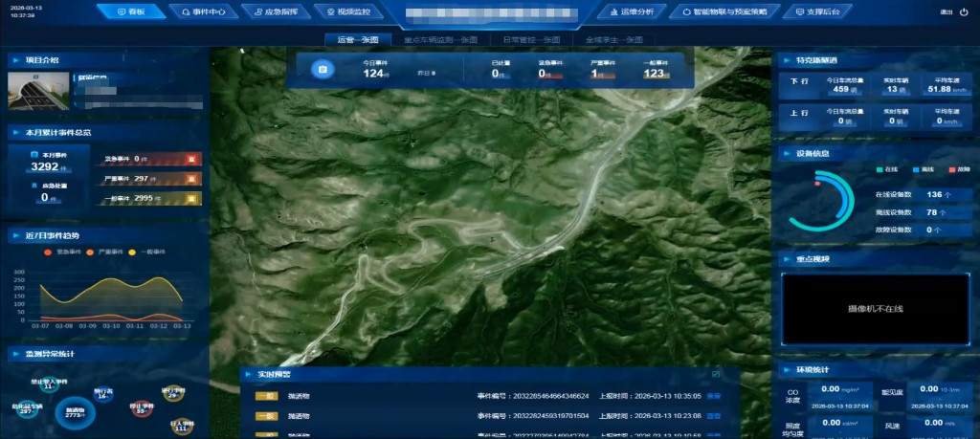Click the yellow alarm icon on 一般事件 row
This screenshot has height=439, width=980.
[x=191, y=199]
